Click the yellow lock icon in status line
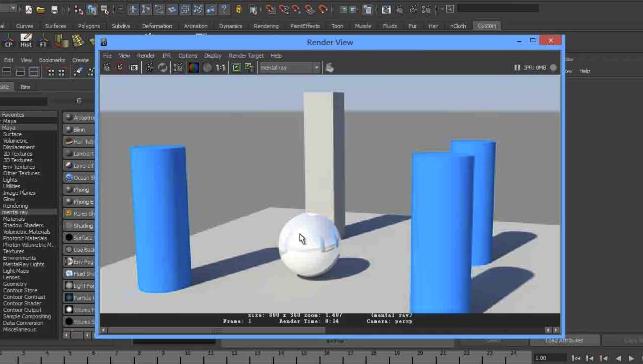The width and height of the screenshot is (643, 364). (x=238, y=9)
